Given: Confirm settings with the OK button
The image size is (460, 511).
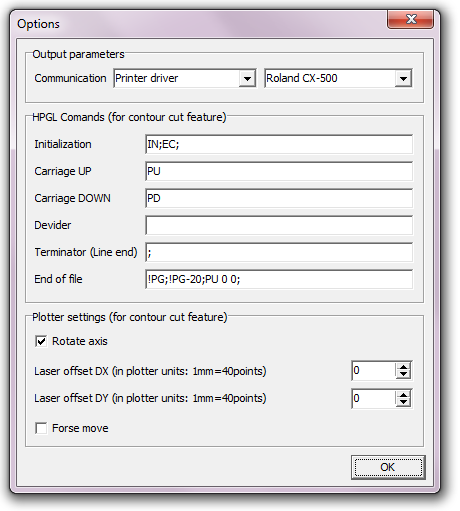Looking at the screenshot, I should pyautogui.click(x=388, y=467).
